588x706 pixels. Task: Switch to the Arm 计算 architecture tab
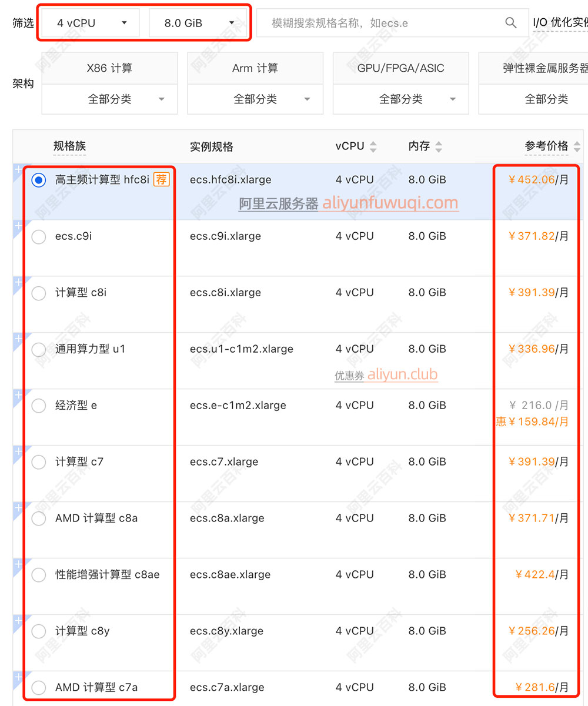(x=255, y=68)
